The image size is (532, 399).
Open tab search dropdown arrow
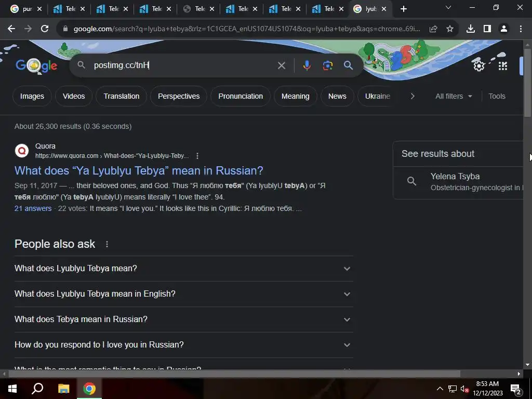tap(448, 7)
